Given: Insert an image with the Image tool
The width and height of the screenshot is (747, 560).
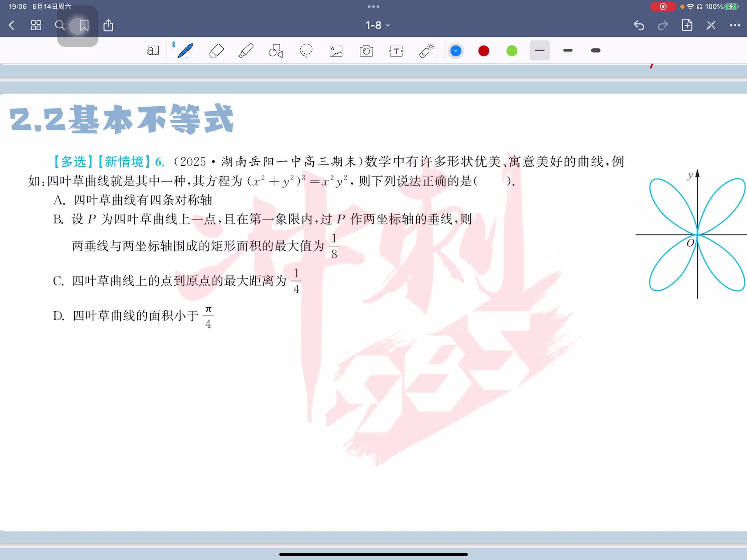Looking at the screenshot, I should (x=336, y=51).
